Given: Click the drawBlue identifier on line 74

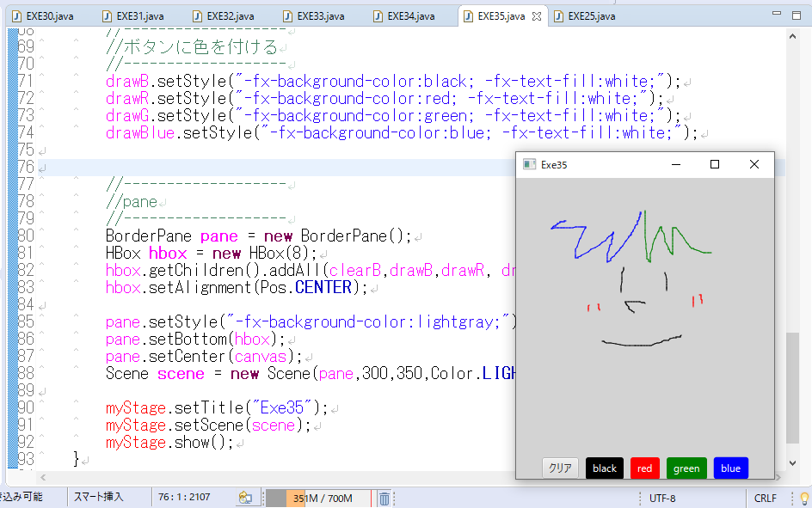Looking at the screenshot, I should (140, 133).
